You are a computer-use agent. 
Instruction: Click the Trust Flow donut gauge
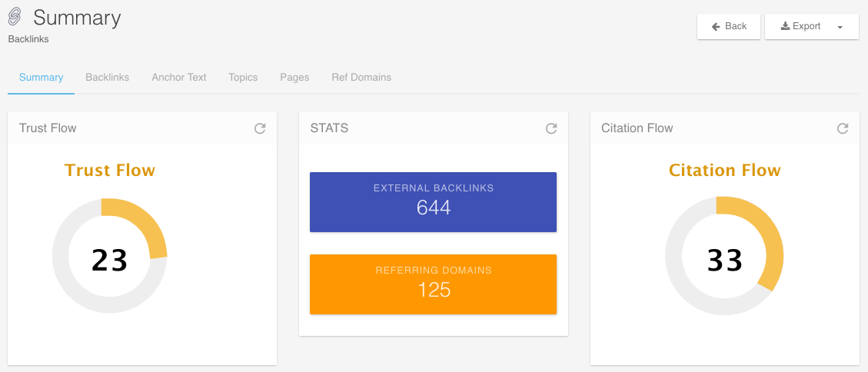[x=110, y=256]
